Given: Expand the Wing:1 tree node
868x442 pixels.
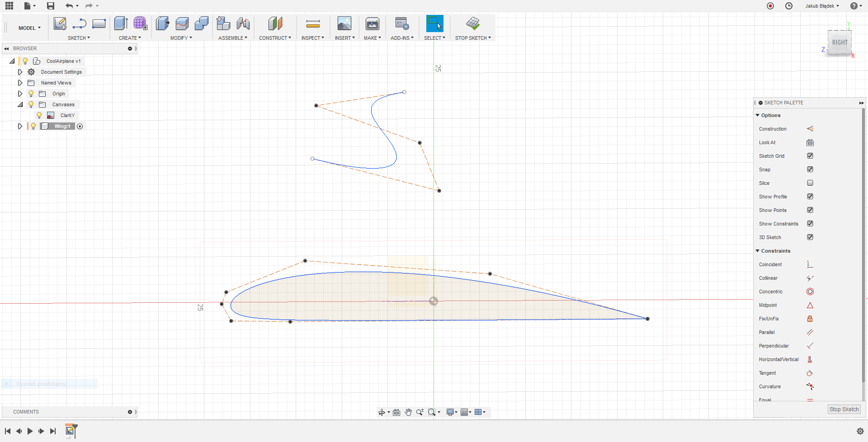Looking at the screenshot, I should [20, 126].
